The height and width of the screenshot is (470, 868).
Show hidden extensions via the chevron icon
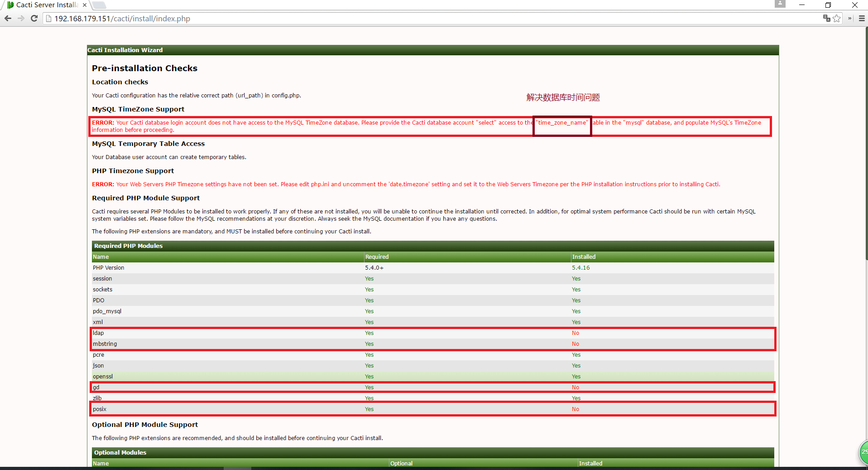[x=850, y=19]
